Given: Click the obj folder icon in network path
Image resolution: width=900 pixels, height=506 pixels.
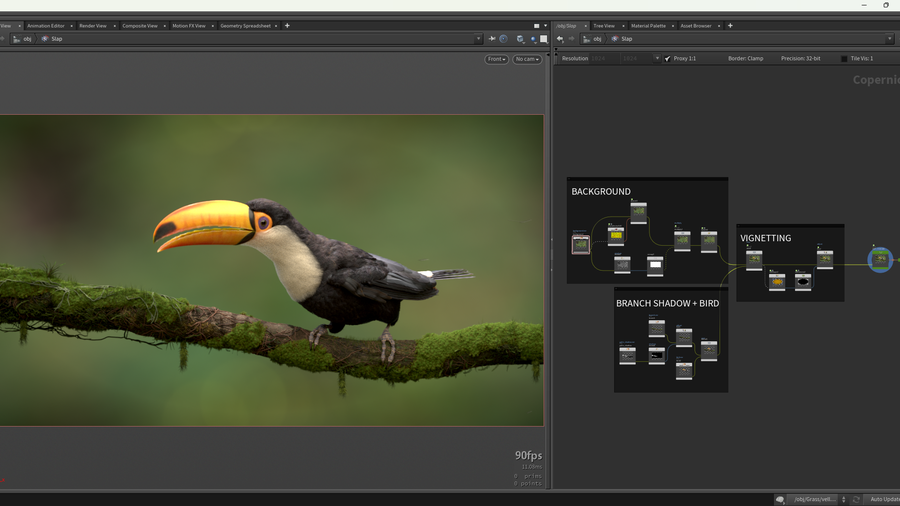Looking at the screenshot, I should [x=587, y=39].
